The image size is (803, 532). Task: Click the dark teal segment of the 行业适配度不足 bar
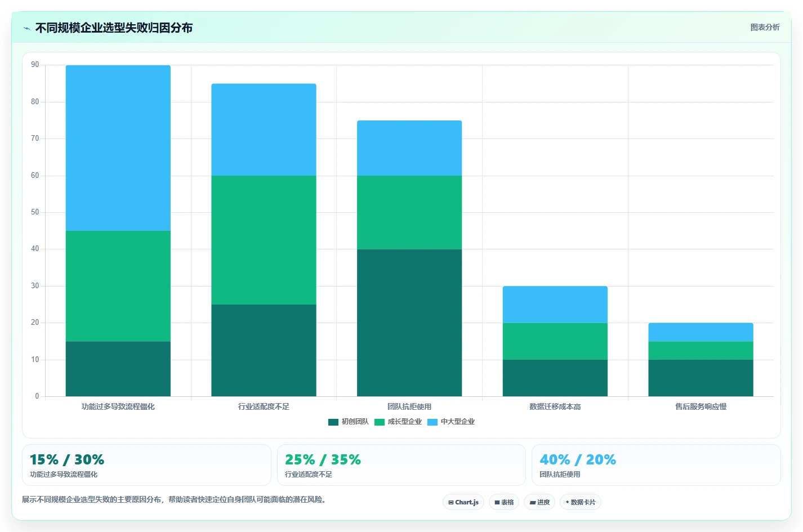tap(264, 350)
